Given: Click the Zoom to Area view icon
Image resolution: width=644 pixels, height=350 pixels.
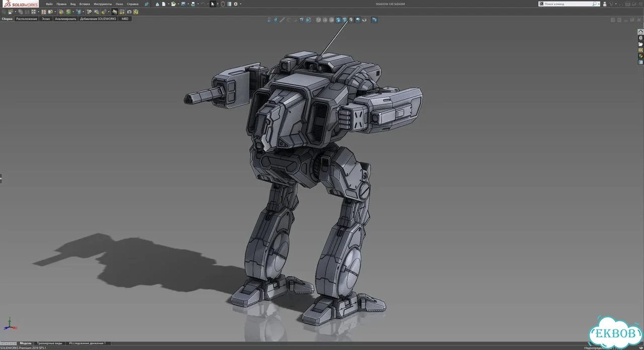Looking at the screenshot, I should click(x=276, y=20).
